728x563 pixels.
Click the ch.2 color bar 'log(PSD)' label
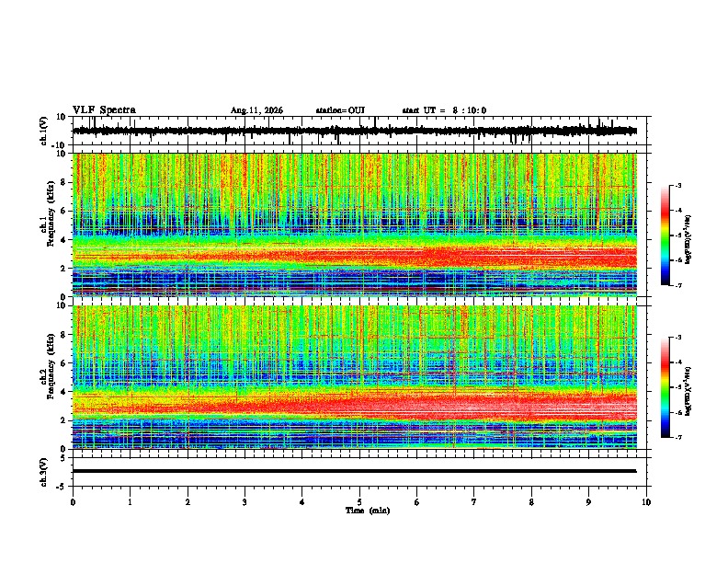click(688, 391)
